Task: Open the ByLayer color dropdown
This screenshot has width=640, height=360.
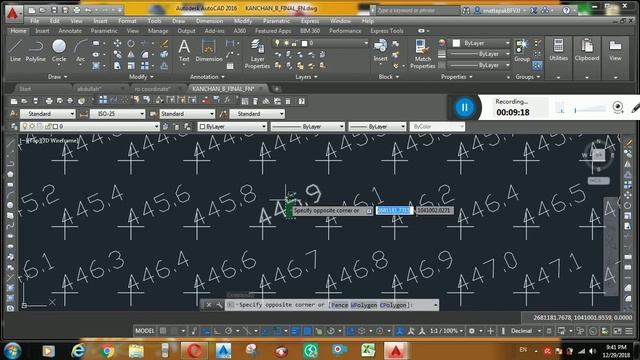Action: pos(232,127)
